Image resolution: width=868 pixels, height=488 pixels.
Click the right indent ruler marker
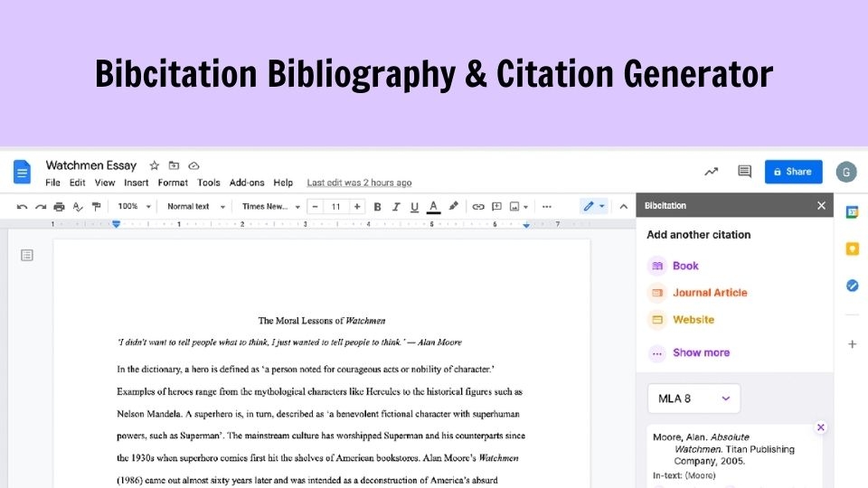(x=526, y=225)
